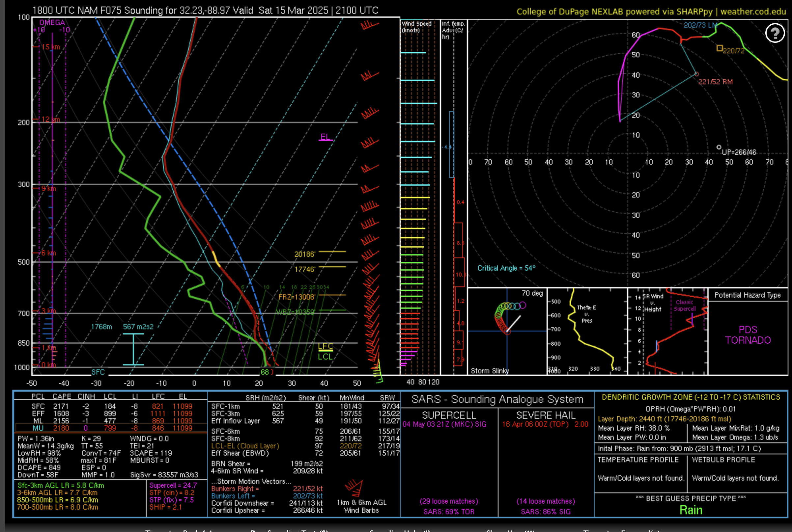Click '(29 loose matches)' under Supercell
The width and height of the screenshot is (792, 532).
pyautogui.click(x=449, y=501)
